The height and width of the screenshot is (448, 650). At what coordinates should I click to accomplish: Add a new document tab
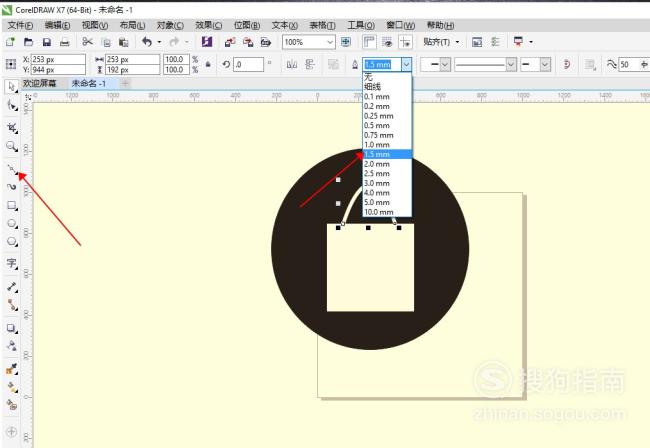[125, 83]
